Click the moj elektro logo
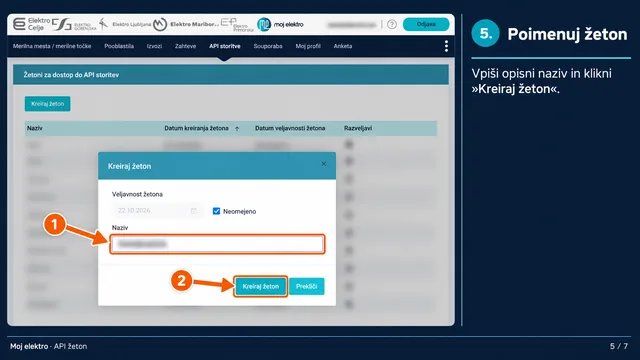The width and height of the screenshot is (640, 360). [x=280, y=24]
